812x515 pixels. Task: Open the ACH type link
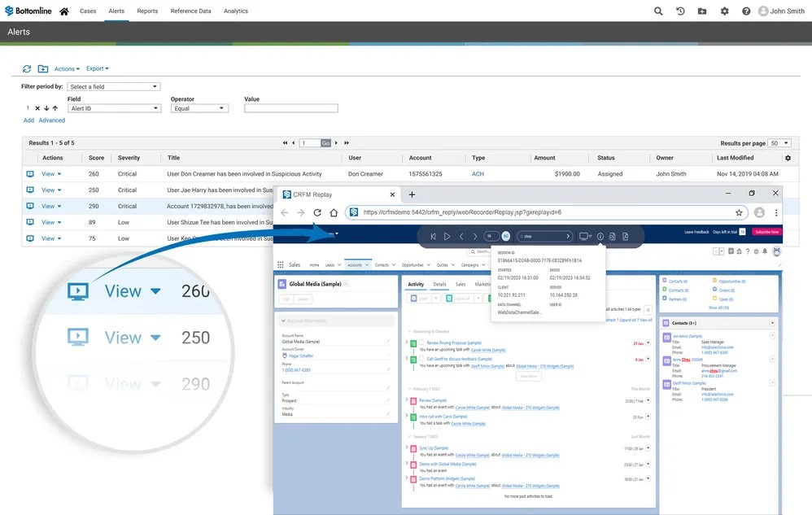point(478,174)
